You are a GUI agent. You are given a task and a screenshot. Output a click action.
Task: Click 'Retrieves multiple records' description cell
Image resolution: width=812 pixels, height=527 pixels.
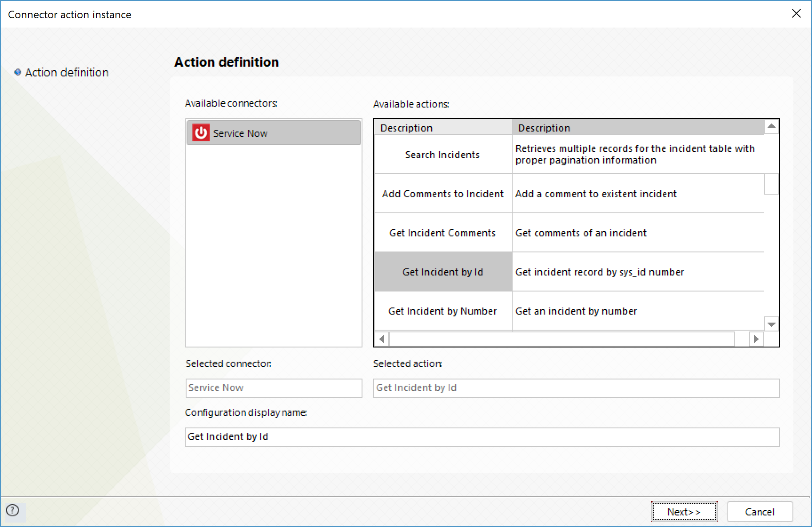tap(638, 154)
